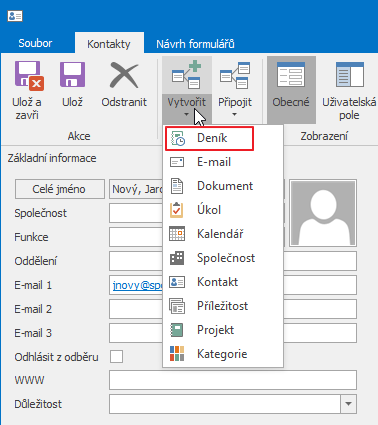The width and height of the screenshot is (378, 425).
Task: Choose Kategorie from the Vytvořit menu
Action: [x=223, y=354]
